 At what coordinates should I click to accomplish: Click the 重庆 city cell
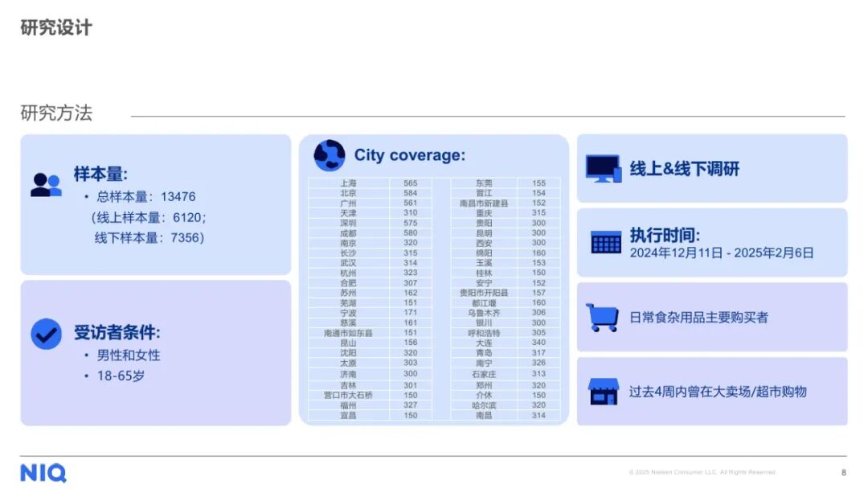[x=484, y=213]
